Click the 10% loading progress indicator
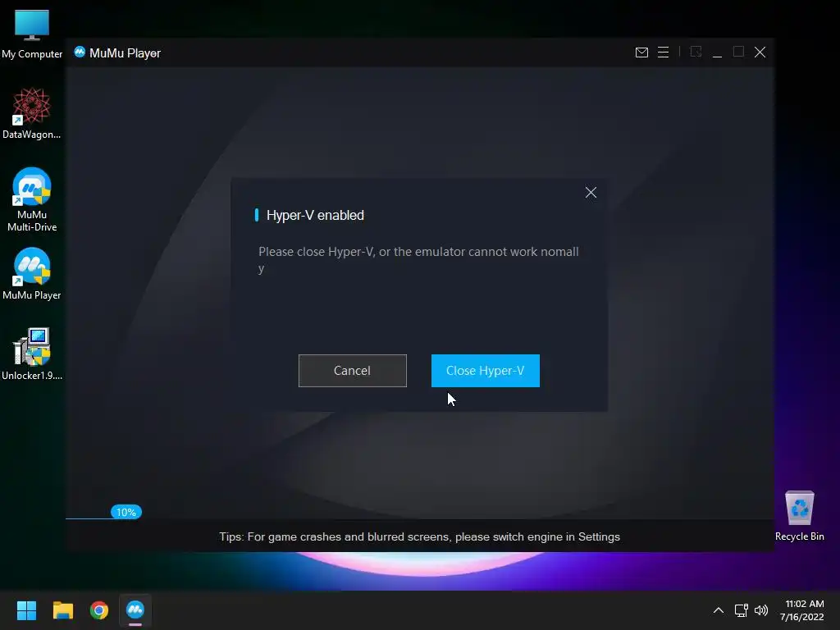Image resolution: width=840 pixels, height=630 pixels. click(126, 512)
